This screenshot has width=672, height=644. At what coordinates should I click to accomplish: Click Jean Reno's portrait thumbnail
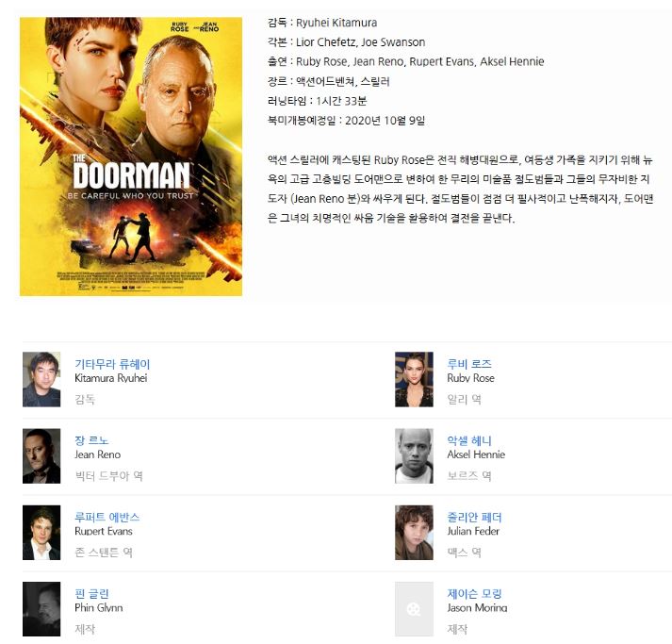point(41,456)
